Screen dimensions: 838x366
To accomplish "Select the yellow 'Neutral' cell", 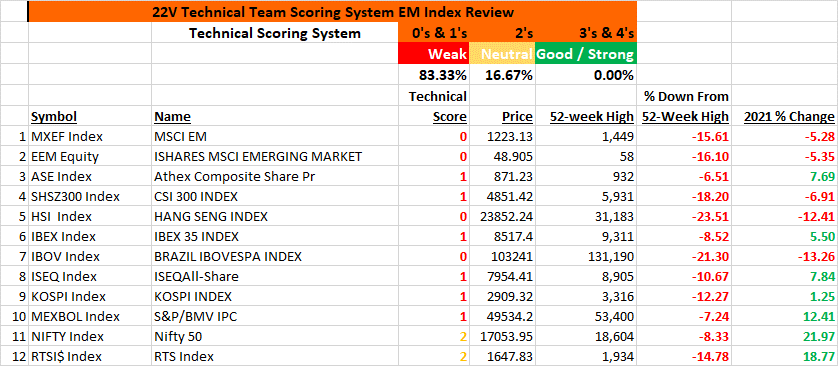I will tap(502, 54).
